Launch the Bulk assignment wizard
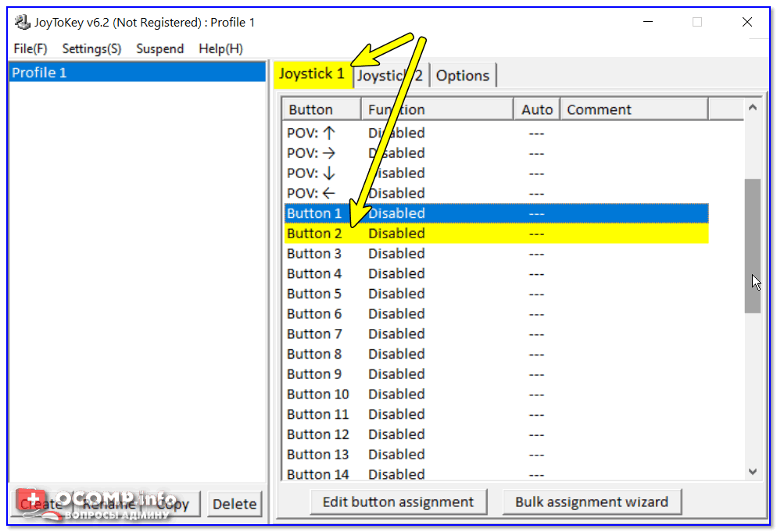777x532 pixels. (591, 502)
